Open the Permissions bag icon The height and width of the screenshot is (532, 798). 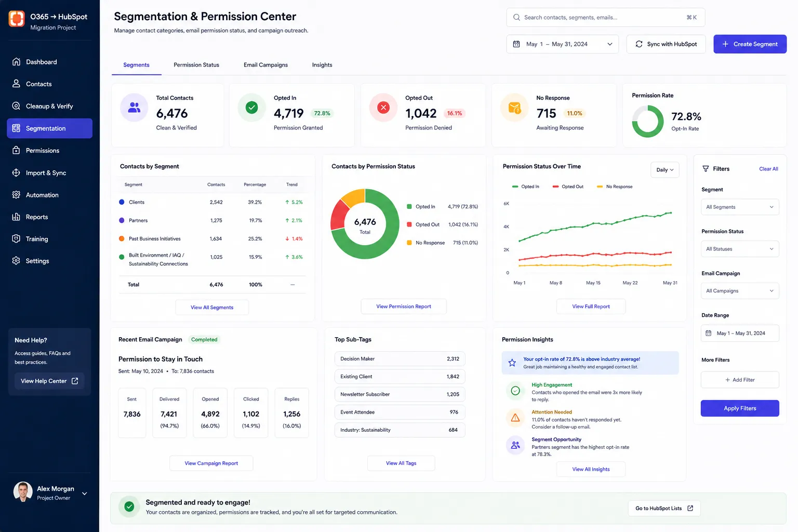[16, 151]
